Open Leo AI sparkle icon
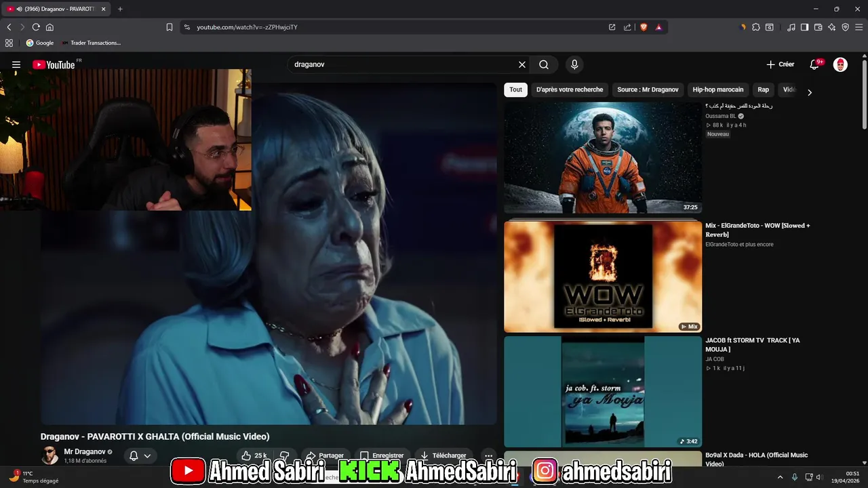 831,27
